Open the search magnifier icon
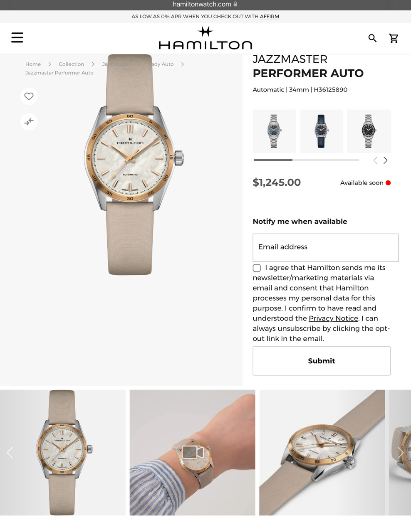411x532 pixels. click(372, 38)
